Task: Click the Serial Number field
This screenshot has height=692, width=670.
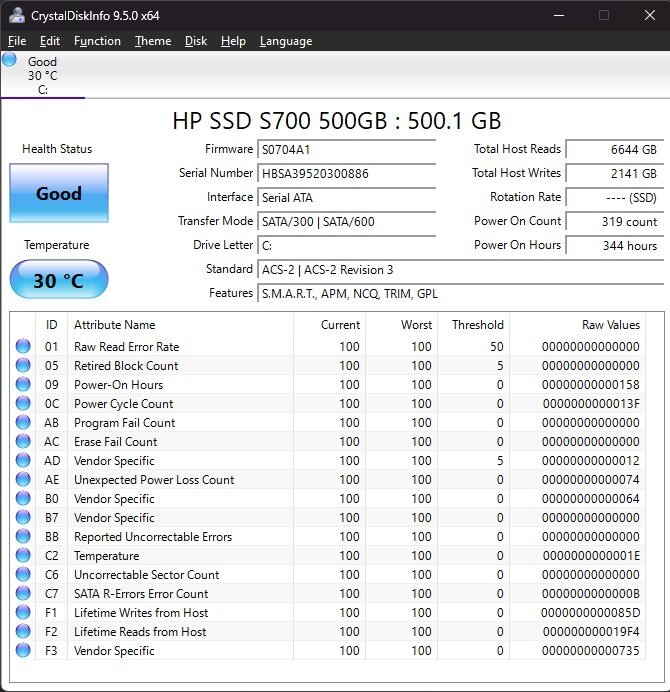Action: [347, 173]
